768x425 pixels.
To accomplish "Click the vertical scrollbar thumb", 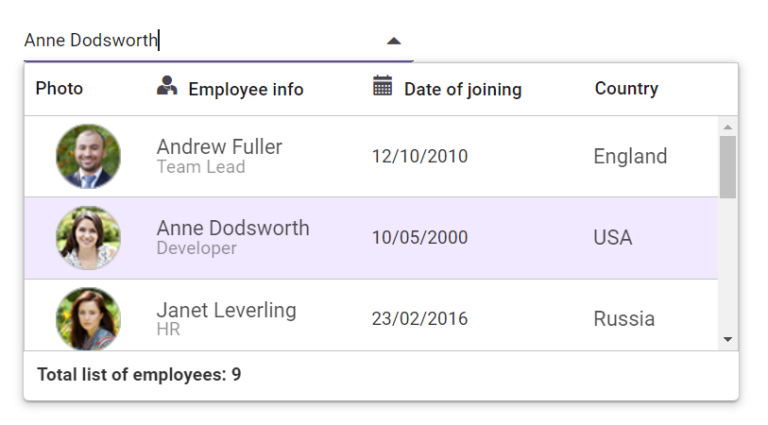I will (727, 166).
